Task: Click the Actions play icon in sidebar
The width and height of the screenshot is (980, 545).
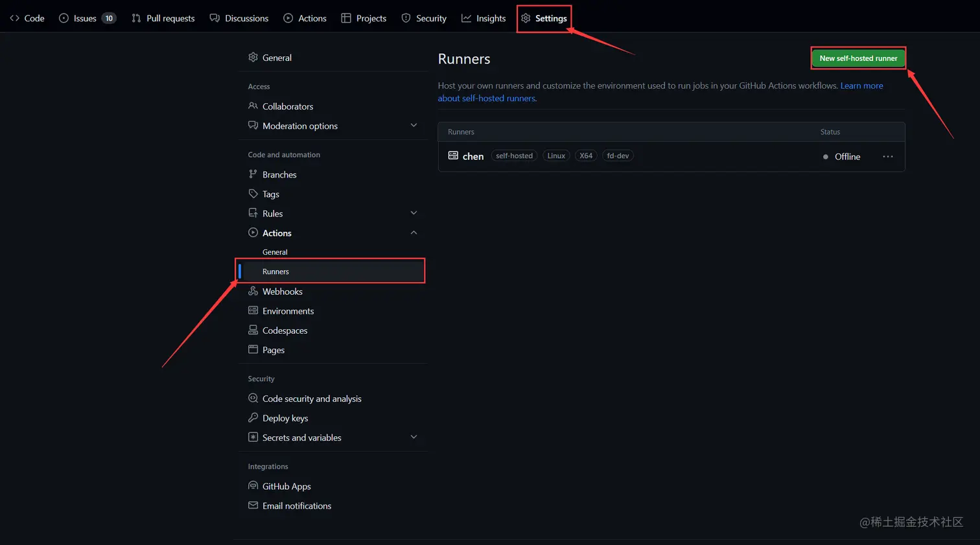Action: click(x=253, y=232)
